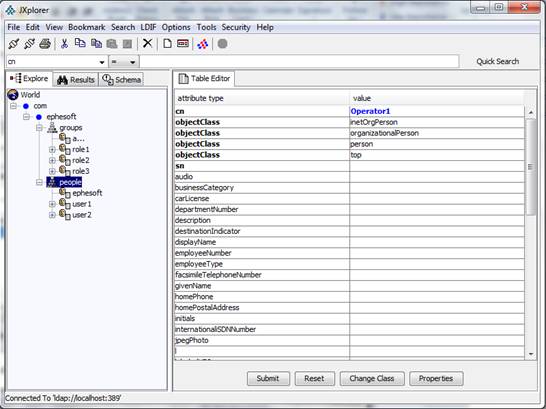The image size is (546, 409).
Task: Click the table scrollbar down arrow
Action: click(531, 354)
